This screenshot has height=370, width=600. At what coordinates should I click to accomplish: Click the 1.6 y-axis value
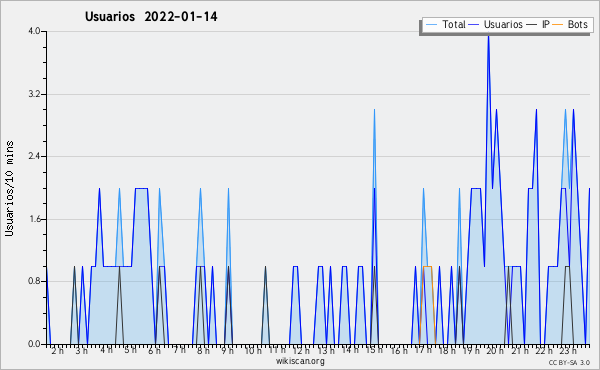pos(34,219)
